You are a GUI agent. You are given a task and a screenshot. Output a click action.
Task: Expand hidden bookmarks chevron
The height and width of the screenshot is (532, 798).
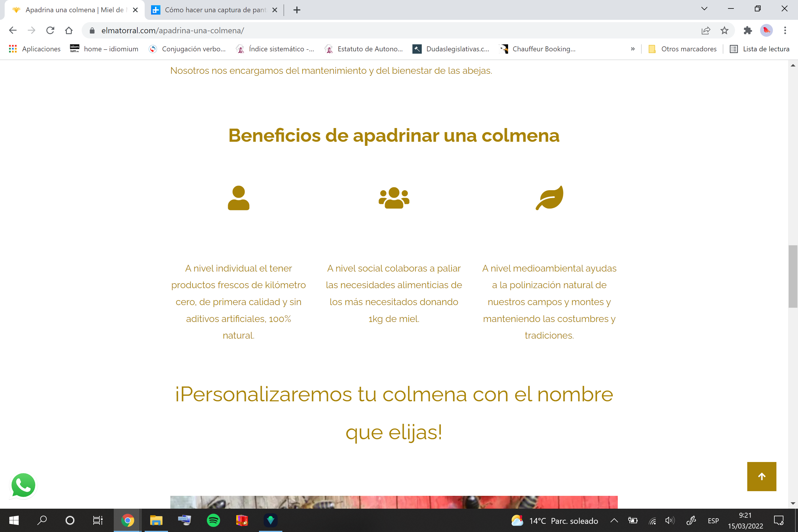pyautogui.click(x=633, y=49)
